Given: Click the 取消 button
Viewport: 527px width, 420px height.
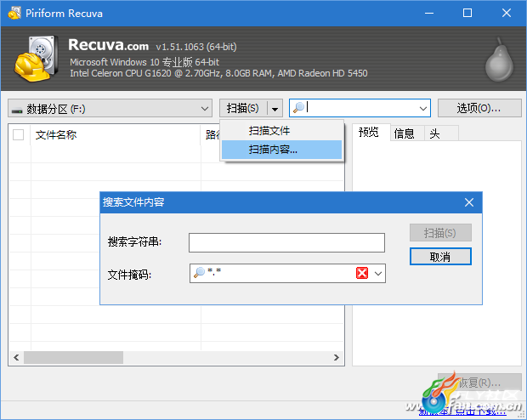Looking at the screenshot, I should click(440, 257).
